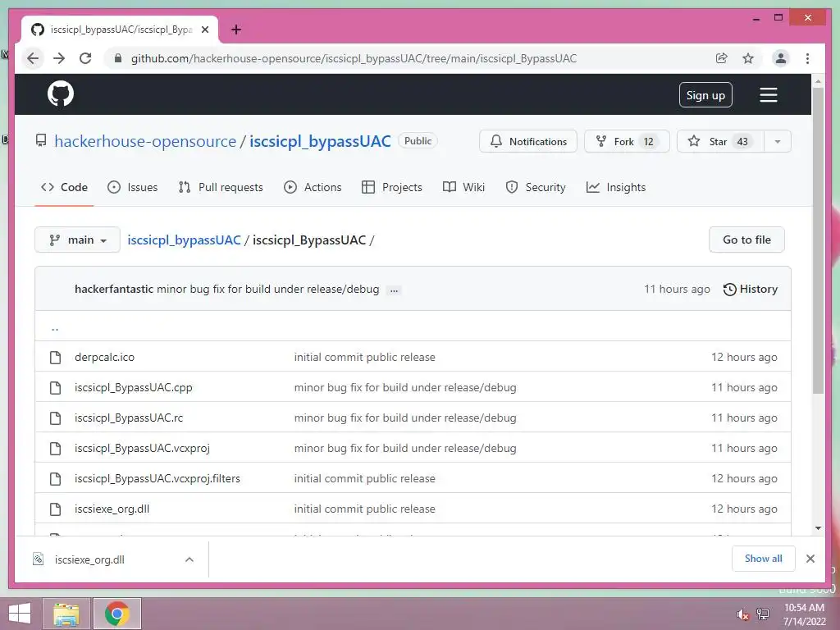840x630 pixels.
Task: Click the muted speaker tray icon
Action: click(742, 614)
